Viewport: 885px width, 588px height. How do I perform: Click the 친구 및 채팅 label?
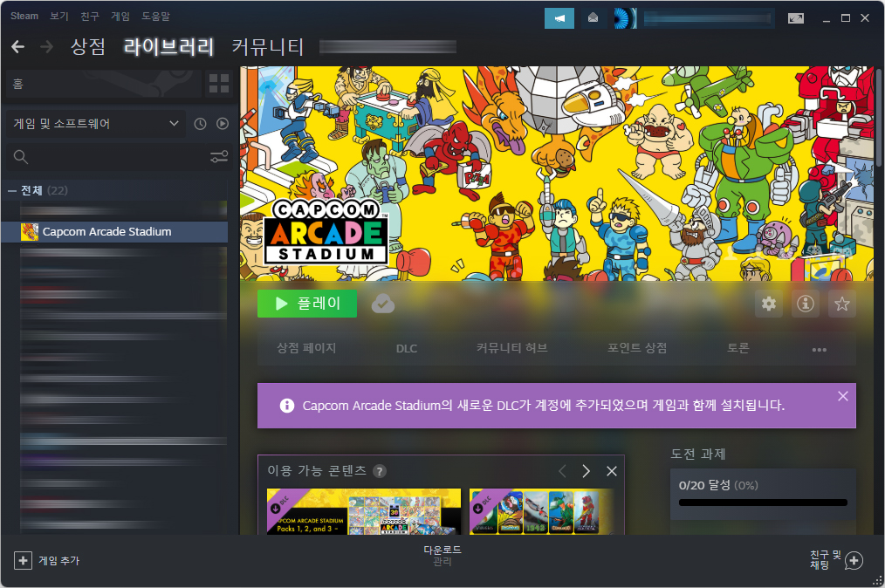click(x=826, y=560)
